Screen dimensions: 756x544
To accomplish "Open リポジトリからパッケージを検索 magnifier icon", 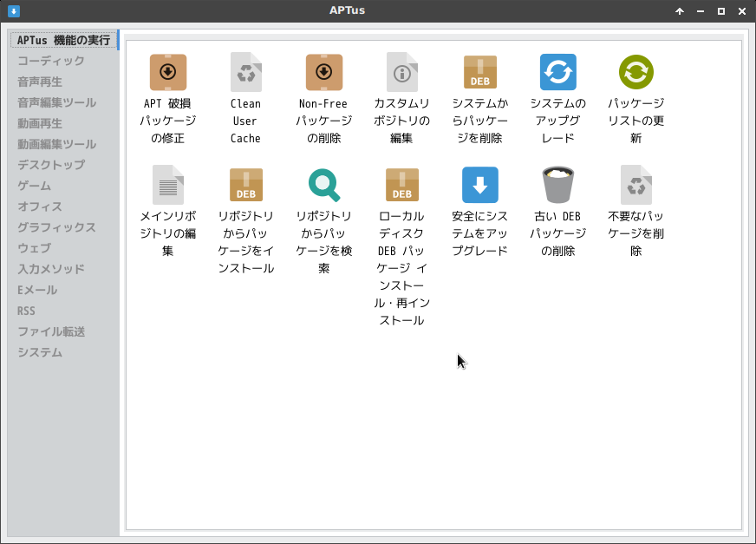I will pyautogui.click(x=324, y=185).
